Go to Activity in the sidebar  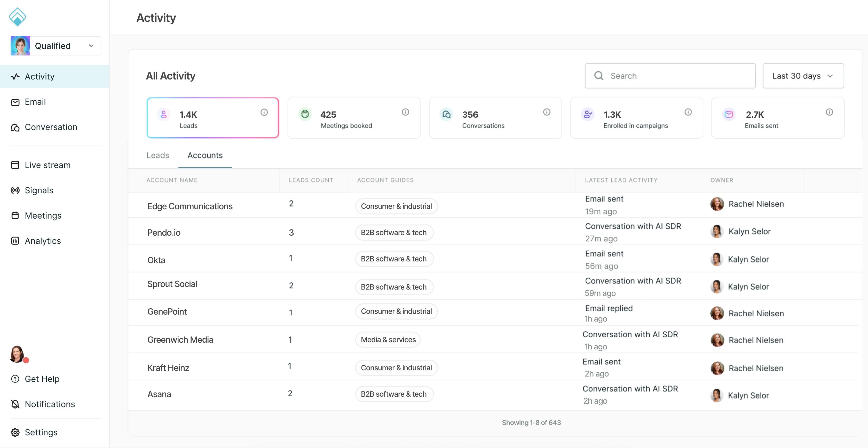54,76
